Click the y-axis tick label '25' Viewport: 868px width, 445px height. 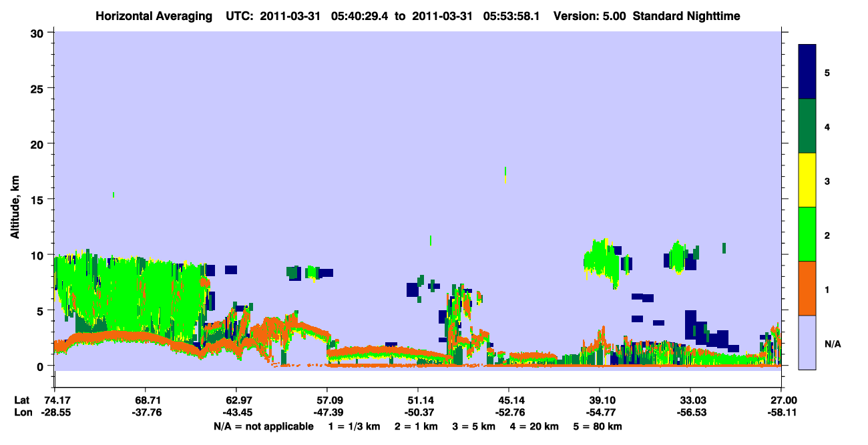pyautogui.click(x=39, y=89)
